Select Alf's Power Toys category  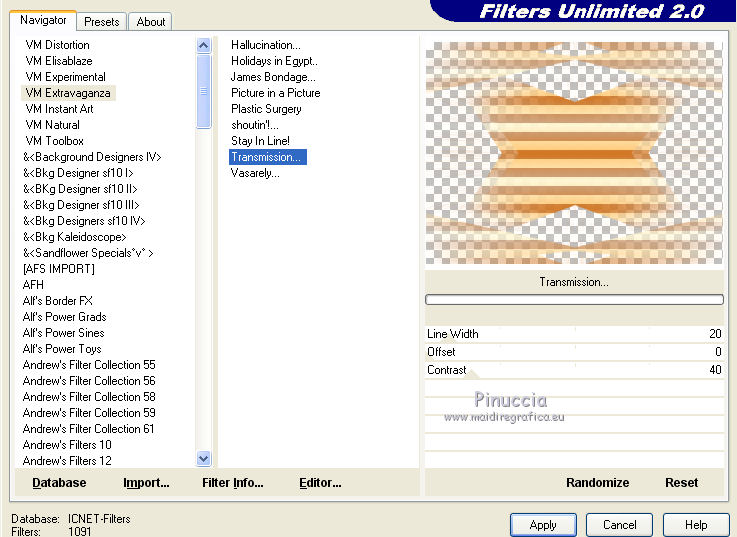click(62, 348)
